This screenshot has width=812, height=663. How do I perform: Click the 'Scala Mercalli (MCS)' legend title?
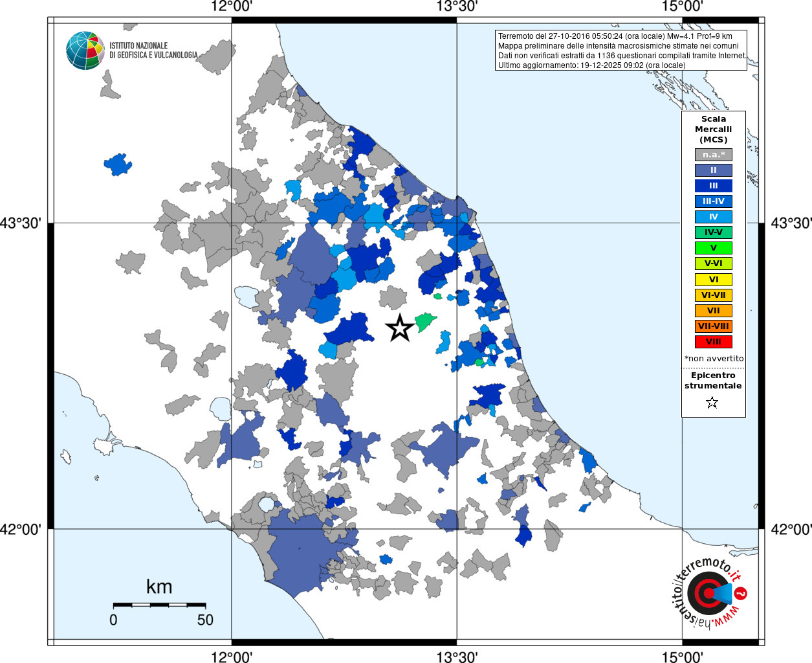click(713, 129)
